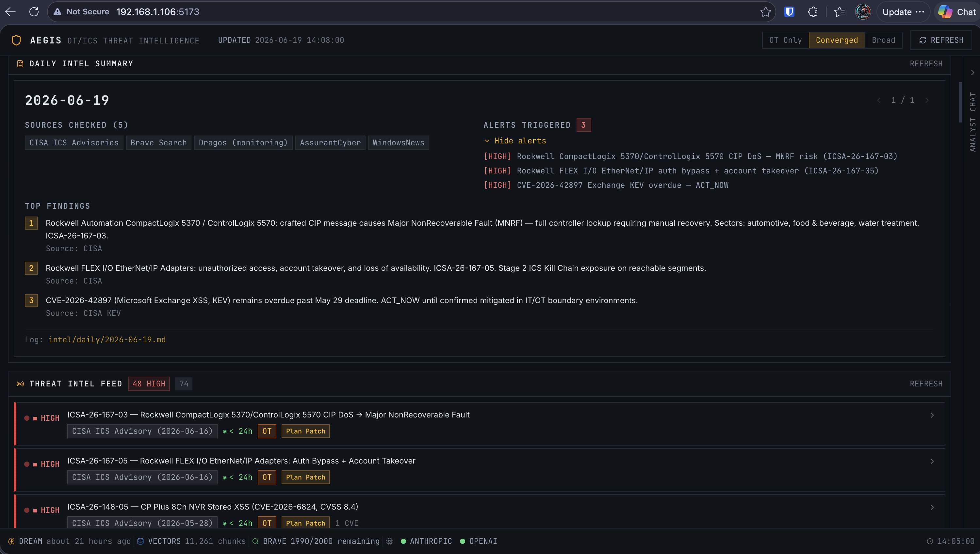Expand the ICSA-26-167-03 feed item chevron
Image resolution: width=980 pixels, height=554 pixels.
coord(932,415)
